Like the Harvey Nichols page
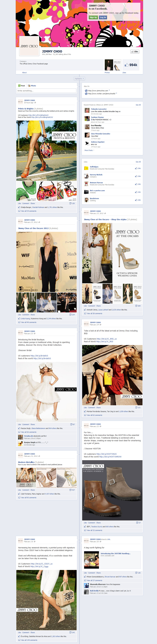157x644 pixels. pos(138,176)
